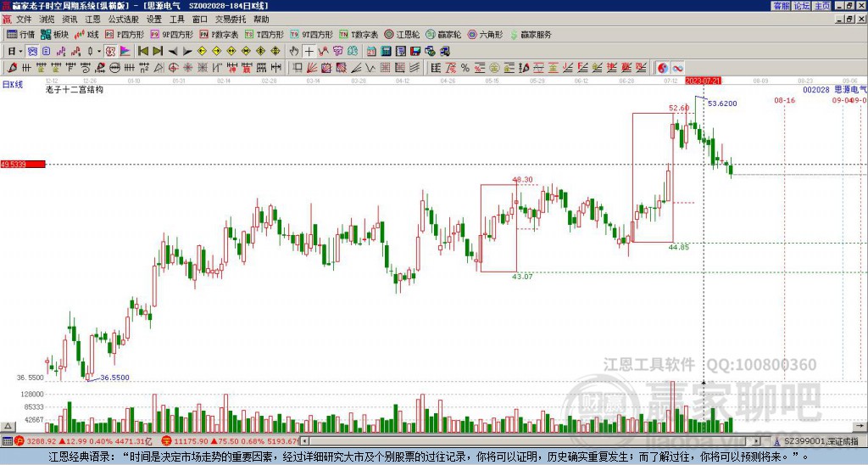This screenshot has width=868, height=465.
Task: Open the 板块 sector view
Action: click(x=54, y=34)
